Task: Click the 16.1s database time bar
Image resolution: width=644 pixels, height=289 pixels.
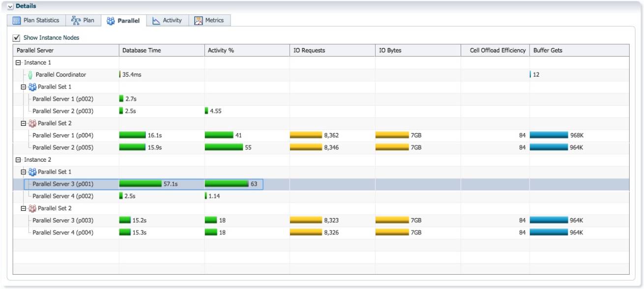Action: (x=132, y=135)
